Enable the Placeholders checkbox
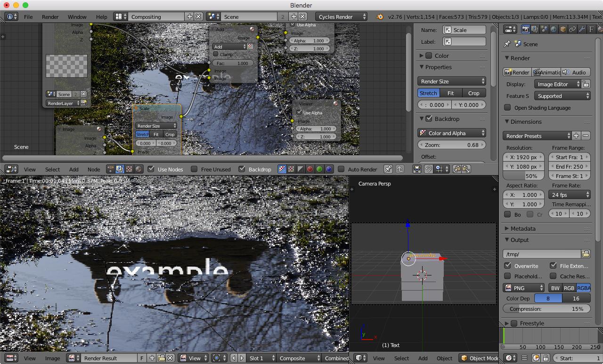Screen dimensions: 603x364 507,276
